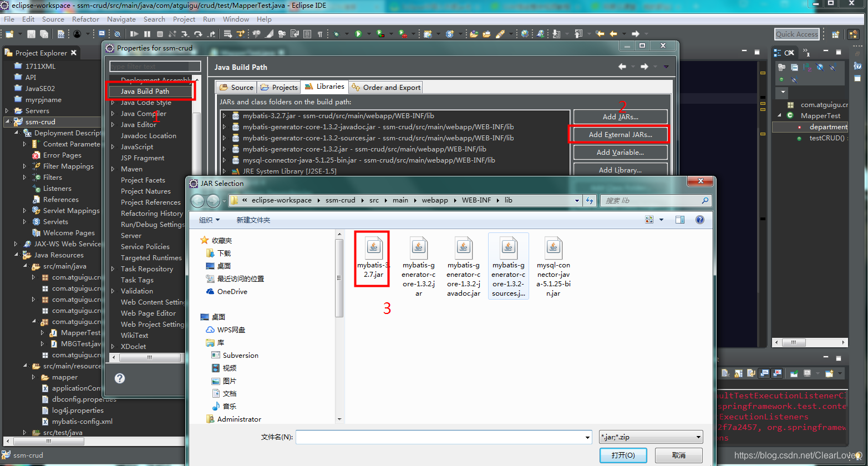Click the Step Into toolbar icon
868x466 pixels.
tap(185, 34)
